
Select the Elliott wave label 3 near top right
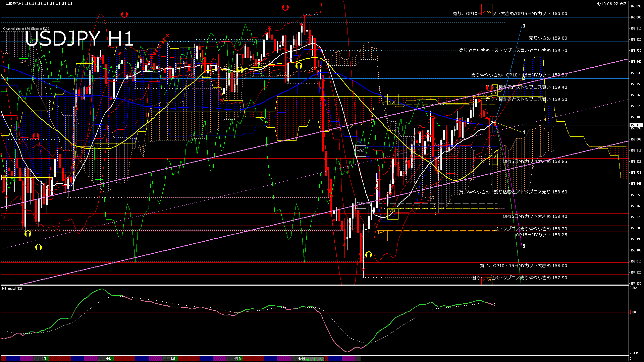pos(524,25)
